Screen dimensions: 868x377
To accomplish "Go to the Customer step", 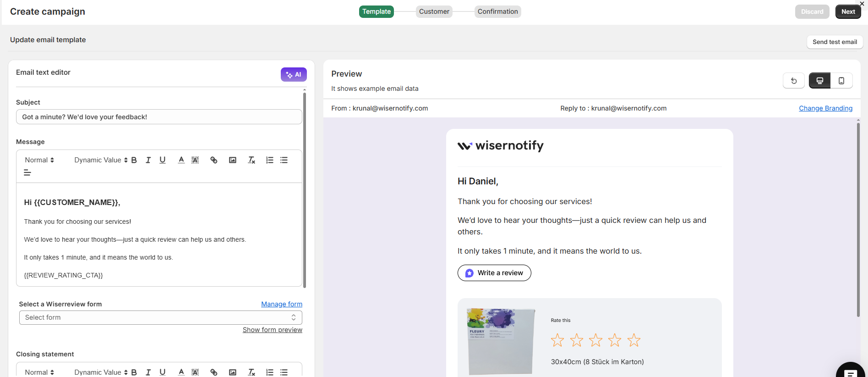I will coord(434,11).
